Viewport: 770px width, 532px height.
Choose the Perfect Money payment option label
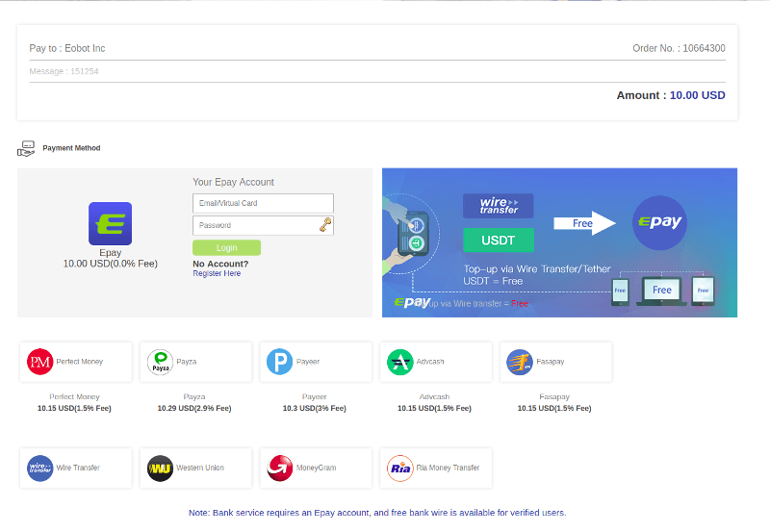[80, 362]
